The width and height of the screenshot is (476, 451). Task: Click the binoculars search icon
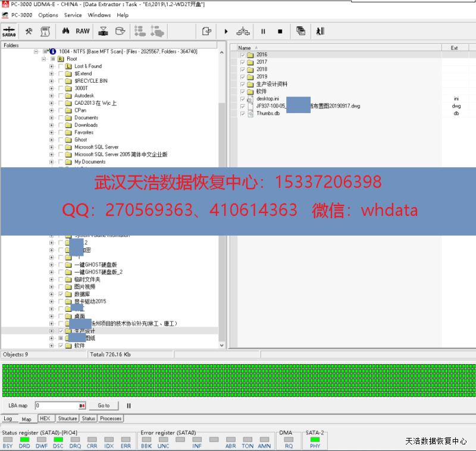[x=66, y=31]
